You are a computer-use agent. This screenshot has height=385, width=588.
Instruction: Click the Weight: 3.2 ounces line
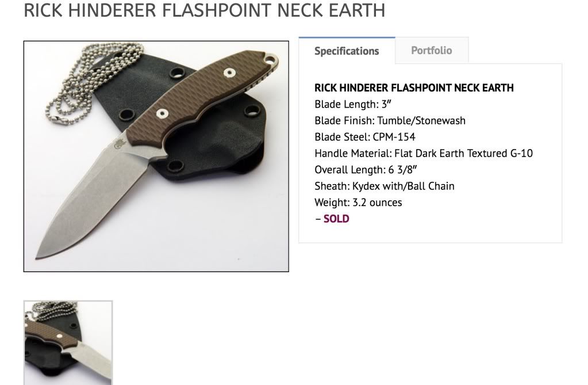click(x=358, y=203)
